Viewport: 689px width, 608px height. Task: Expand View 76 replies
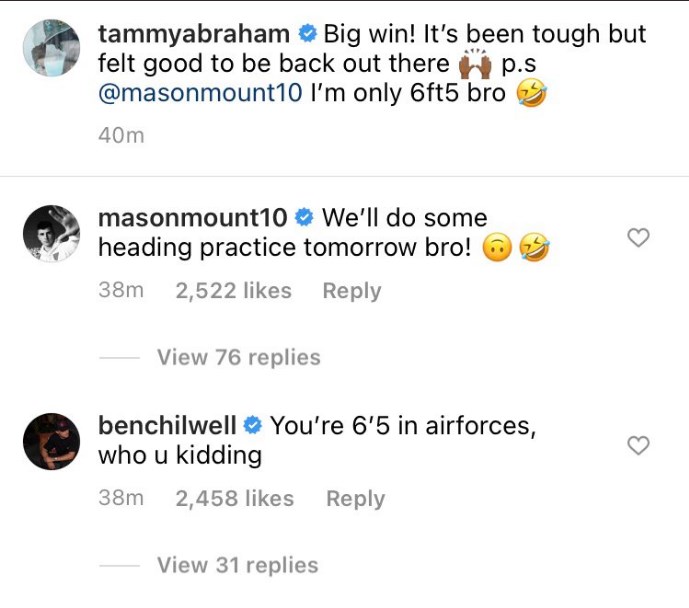[x=238, y=358]
